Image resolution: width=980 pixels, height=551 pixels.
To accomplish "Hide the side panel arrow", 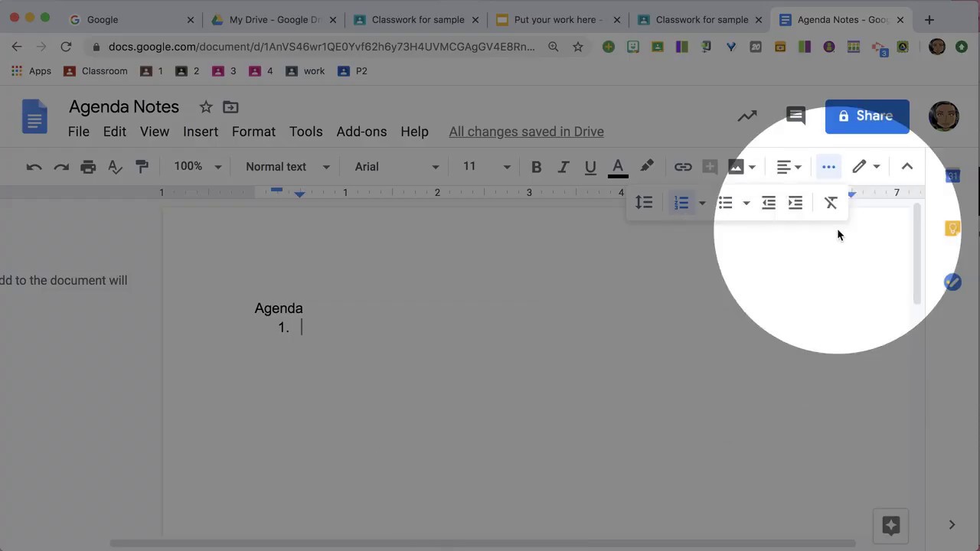I will [952, 525].
